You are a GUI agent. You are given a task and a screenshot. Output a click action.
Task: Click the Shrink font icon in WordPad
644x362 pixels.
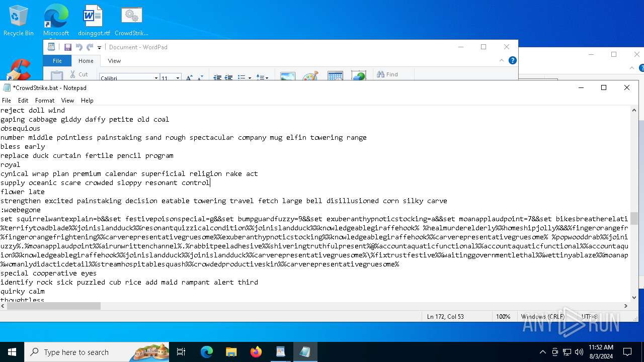[x=200, y=78]
